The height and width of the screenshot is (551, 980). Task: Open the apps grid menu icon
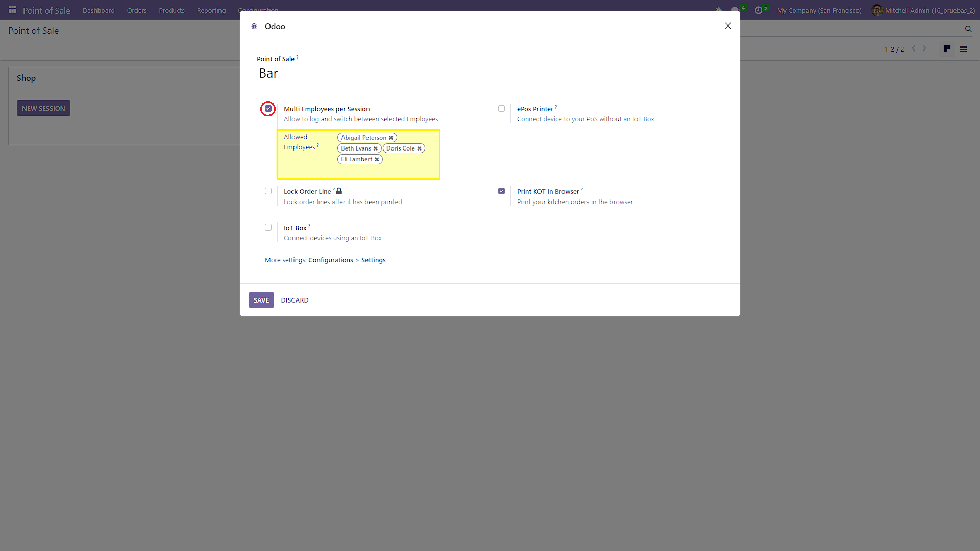12,10
